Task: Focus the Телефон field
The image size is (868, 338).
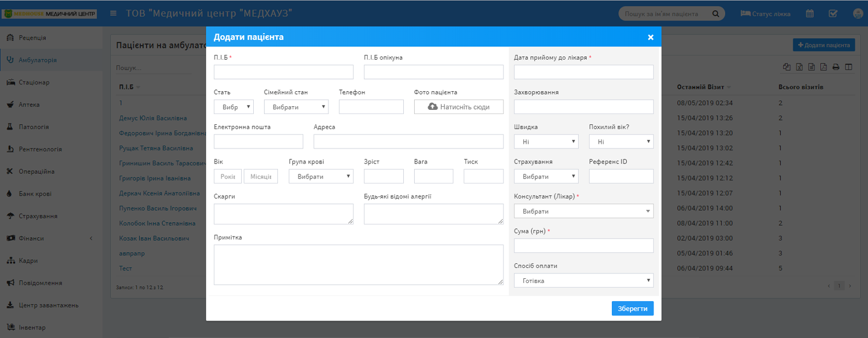Action: pyautogui.click(x=371, y=107)
